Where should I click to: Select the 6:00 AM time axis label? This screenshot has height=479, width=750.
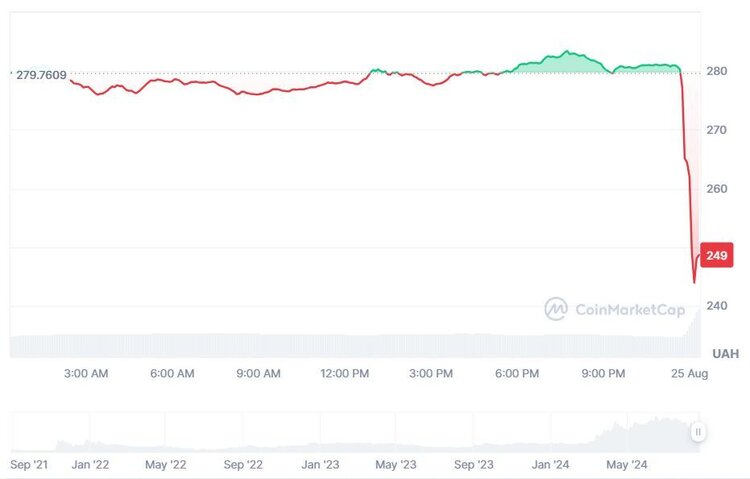tap(172, 373)
